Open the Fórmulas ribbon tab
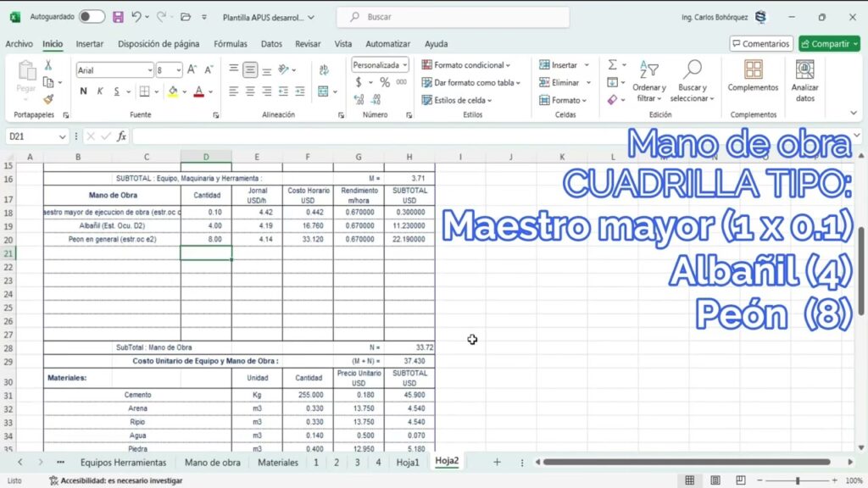 point(231,44)
